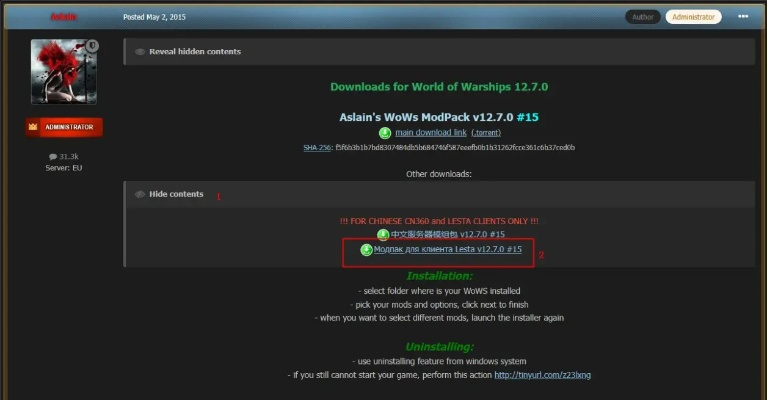The height and width of the screenshot is (400, 767).
Task: Click the SHA-256 link
Action: tap(317, 148)
